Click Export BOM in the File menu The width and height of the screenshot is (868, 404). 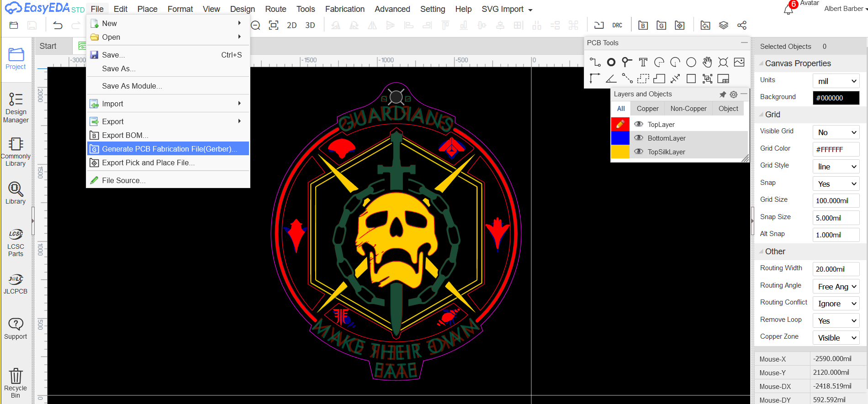pyautogui.click(x=168, y=135)
